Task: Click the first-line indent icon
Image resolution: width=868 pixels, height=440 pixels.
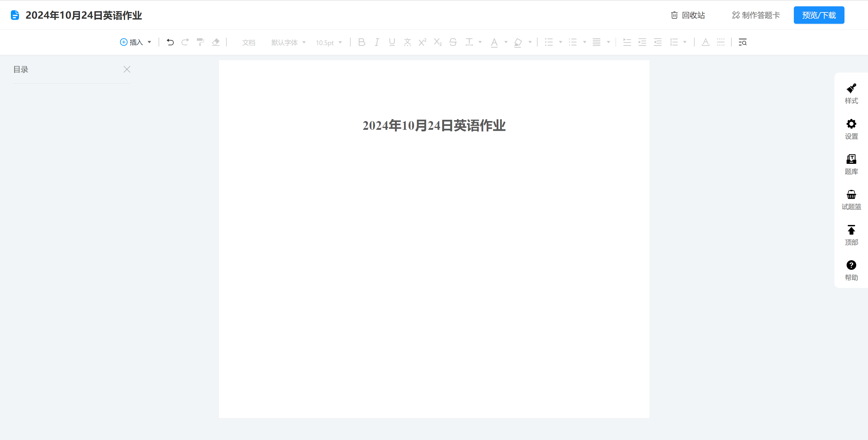Action: (x=627, y=42)
